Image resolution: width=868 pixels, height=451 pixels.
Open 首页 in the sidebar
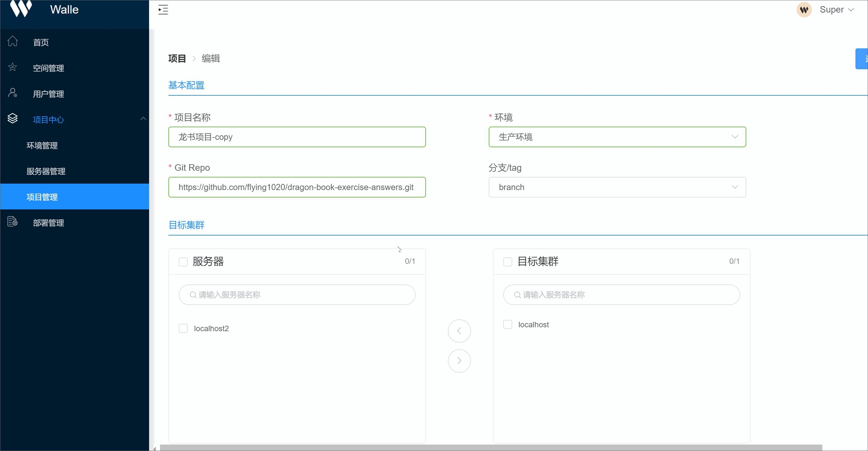click(74, 42)
